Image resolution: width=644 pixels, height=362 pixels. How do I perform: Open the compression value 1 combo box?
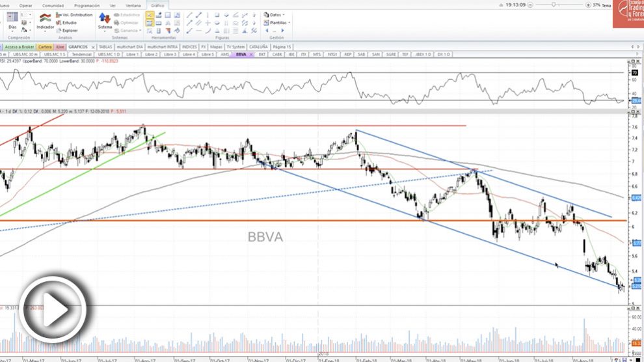point(26,15)
